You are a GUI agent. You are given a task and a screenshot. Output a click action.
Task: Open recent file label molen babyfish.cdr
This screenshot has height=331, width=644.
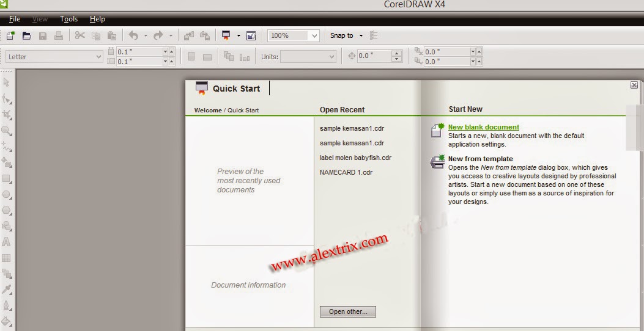point(356,158)
